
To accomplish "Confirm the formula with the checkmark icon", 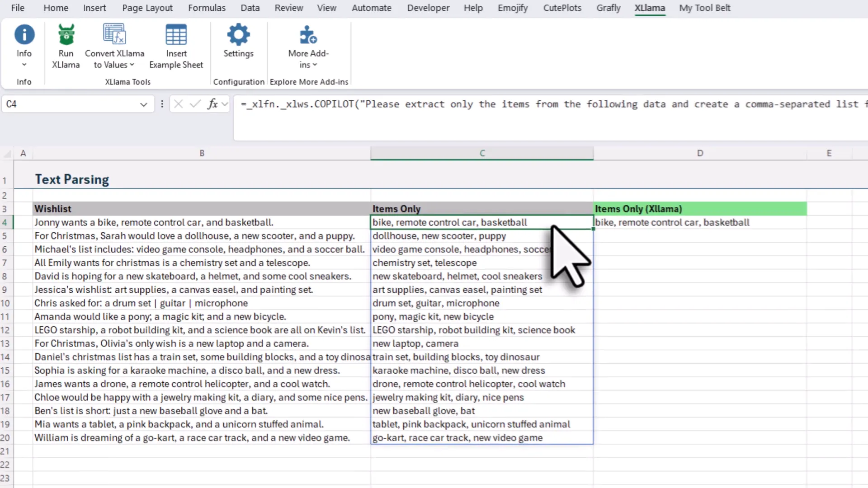I will [194, 104].
